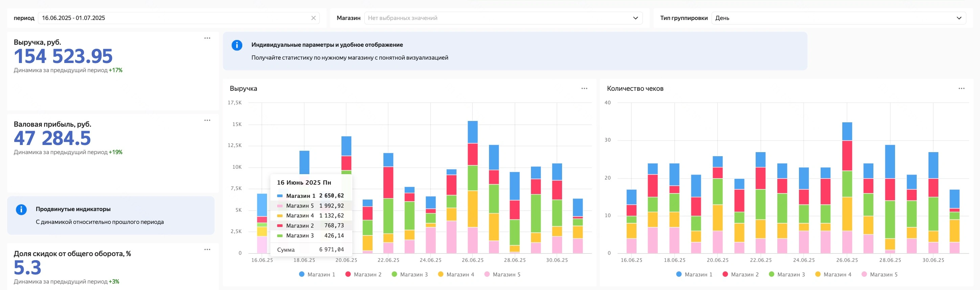Click the Продвинутые индикаторы heading
The height and width of the screenshot is (290, 980).
pos(73,209)
